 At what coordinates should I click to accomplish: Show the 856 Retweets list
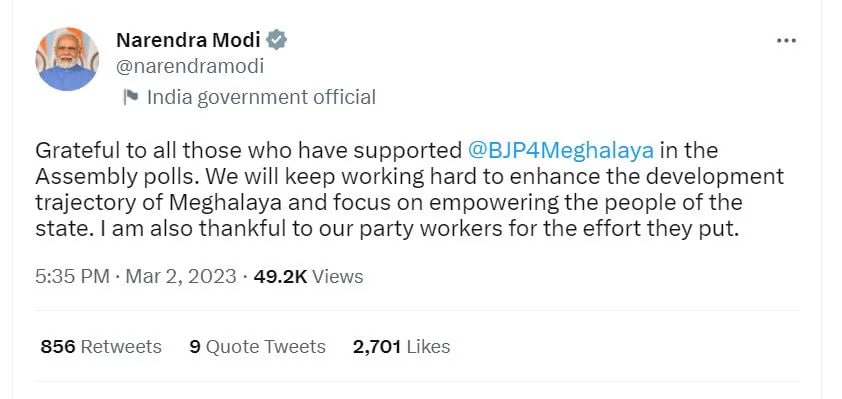click(101, 347)
